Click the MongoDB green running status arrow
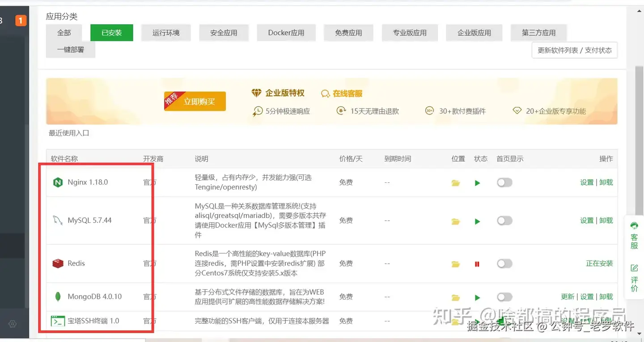The image size is (644, 342). [x=477, y=297]
